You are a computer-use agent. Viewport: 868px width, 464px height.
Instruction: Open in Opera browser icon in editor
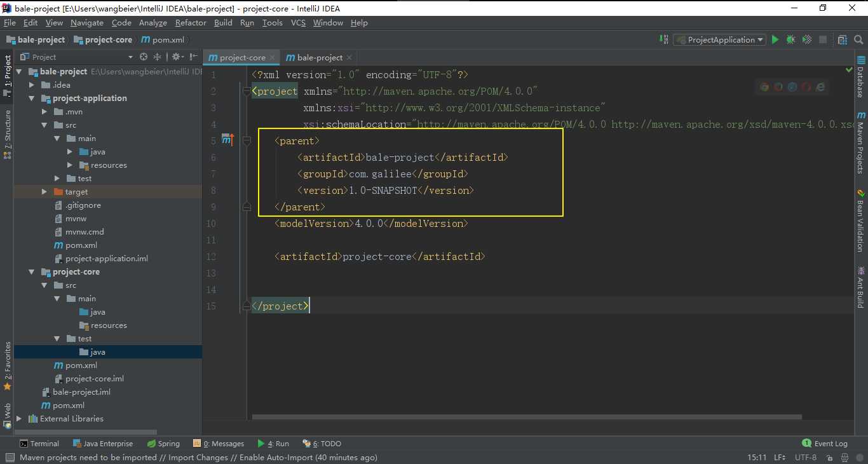click(806, 87)
